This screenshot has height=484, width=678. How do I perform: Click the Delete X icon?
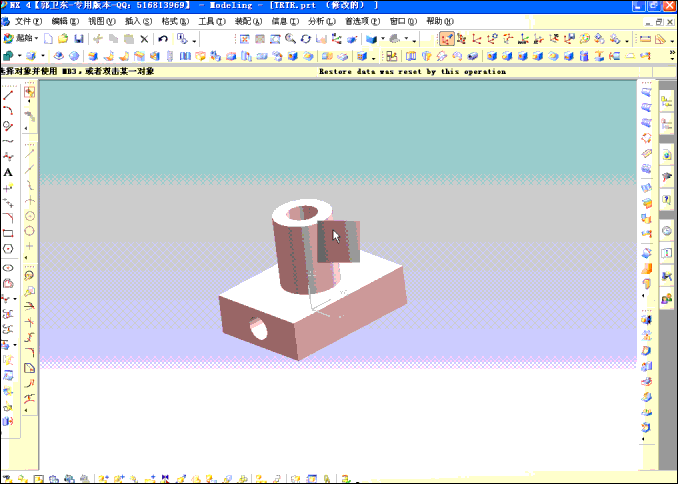(x=144, y=39)
